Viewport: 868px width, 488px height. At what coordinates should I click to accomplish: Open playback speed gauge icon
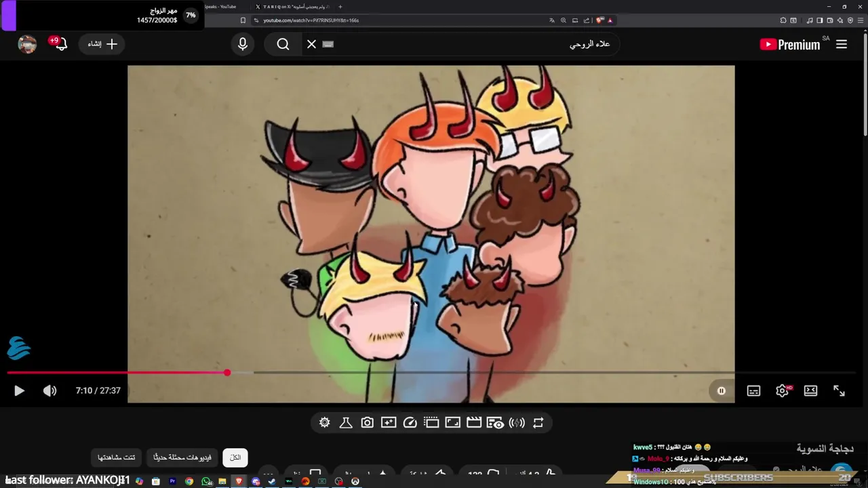coord(410,422)
